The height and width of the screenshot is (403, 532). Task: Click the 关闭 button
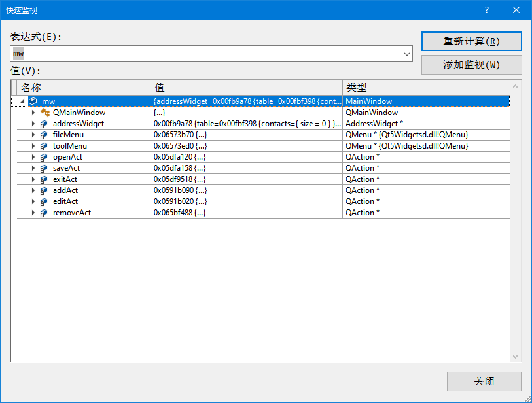484,381
